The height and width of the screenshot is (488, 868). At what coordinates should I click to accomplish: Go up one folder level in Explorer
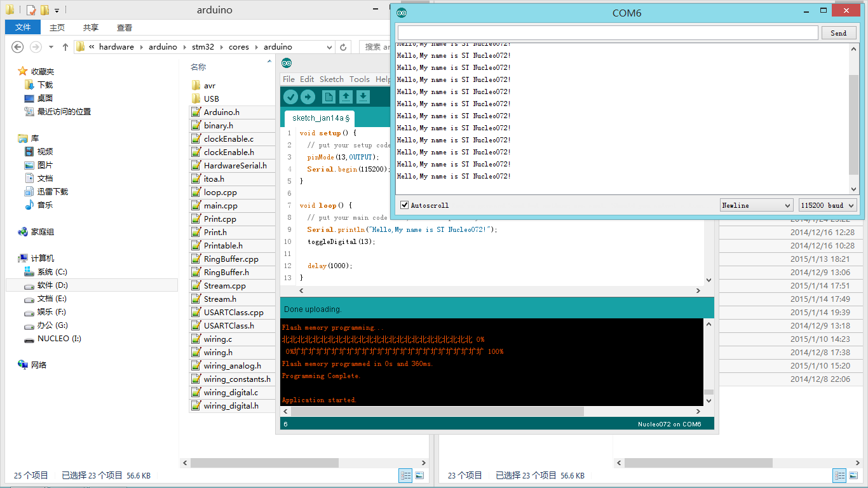[x=65, y=47]
